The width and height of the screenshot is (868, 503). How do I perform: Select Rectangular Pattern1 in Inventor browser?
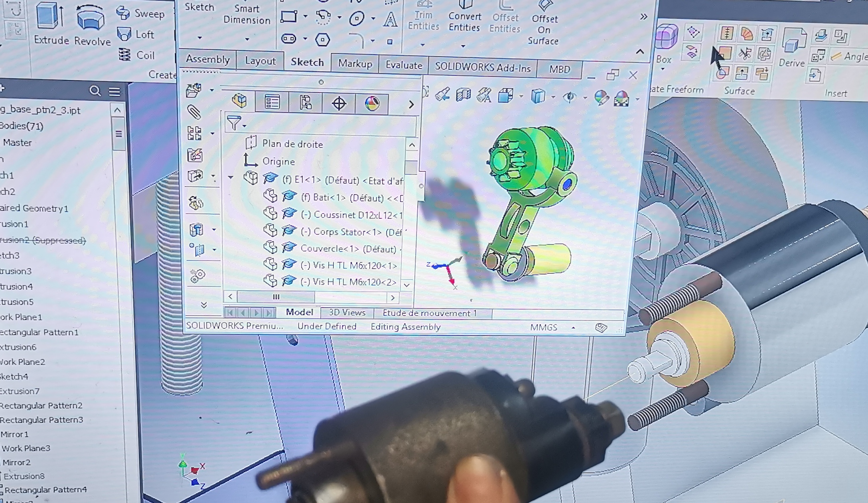point(39,332)
